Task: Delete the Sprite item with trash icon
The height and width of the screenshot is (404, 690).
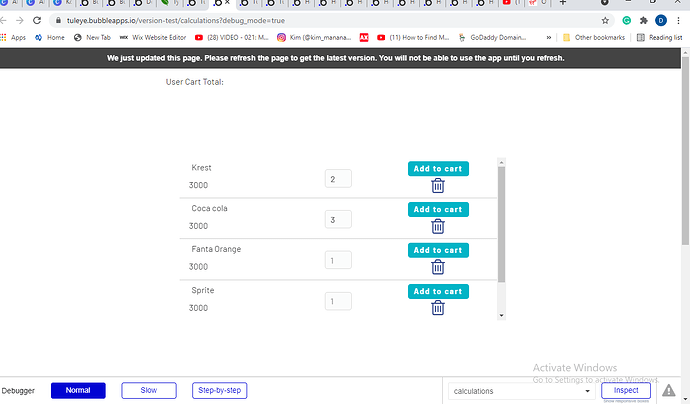Action: coord(437,308)
